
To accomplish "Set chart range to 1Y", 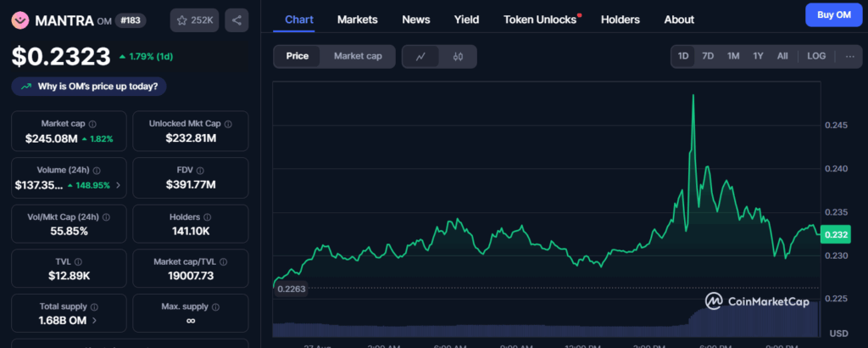I will 759,57.
